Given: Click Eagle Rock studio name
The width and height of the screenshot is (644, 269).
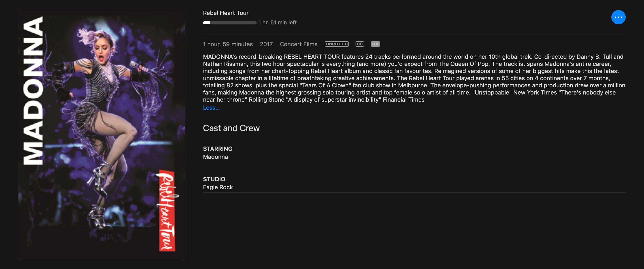Looking at the screenshot, I should tap(218, 187).
